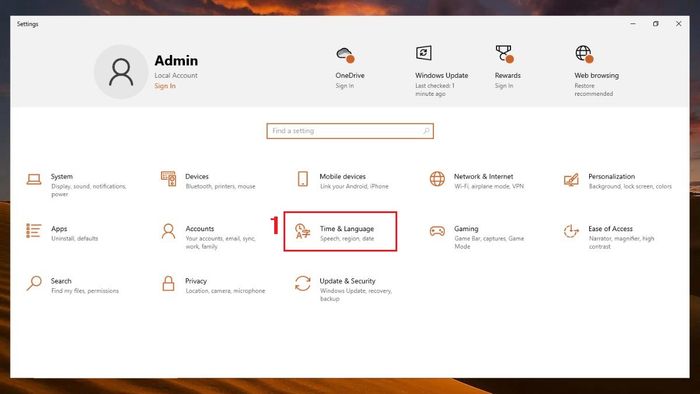
Task: Open the Update & Security refresh icon
Action: [303, 283]
